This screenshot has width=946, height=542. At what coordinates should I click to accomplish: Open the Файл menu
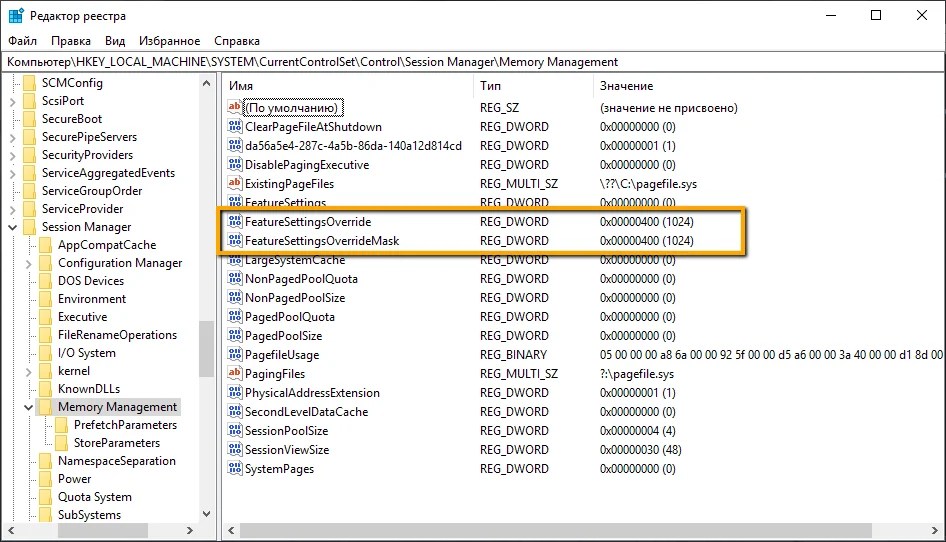22,40
